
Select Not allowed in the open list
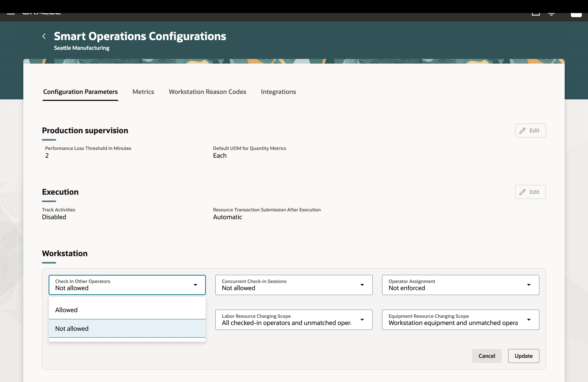tap(127, 328)
